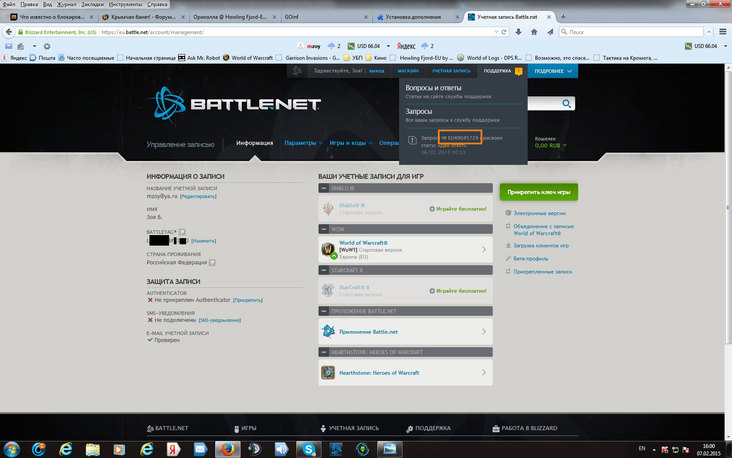Image resolution: width=732 pixels, height=458 pixels.
Task: Click the Battle.net application icon
Action: [328, 331]
